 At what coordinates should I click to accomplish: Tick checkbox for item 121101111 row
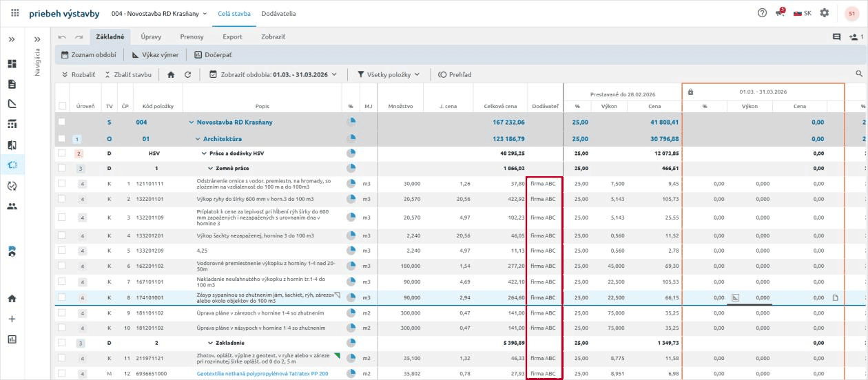click(62, 183)
